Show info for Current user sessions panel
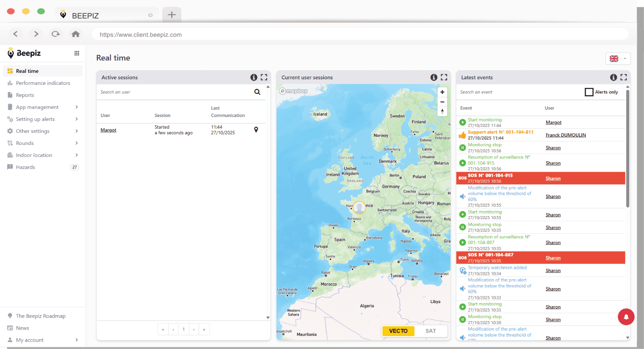Image resolution: width=644 pixels, height=349 pixels. click(x=434, y=77)
